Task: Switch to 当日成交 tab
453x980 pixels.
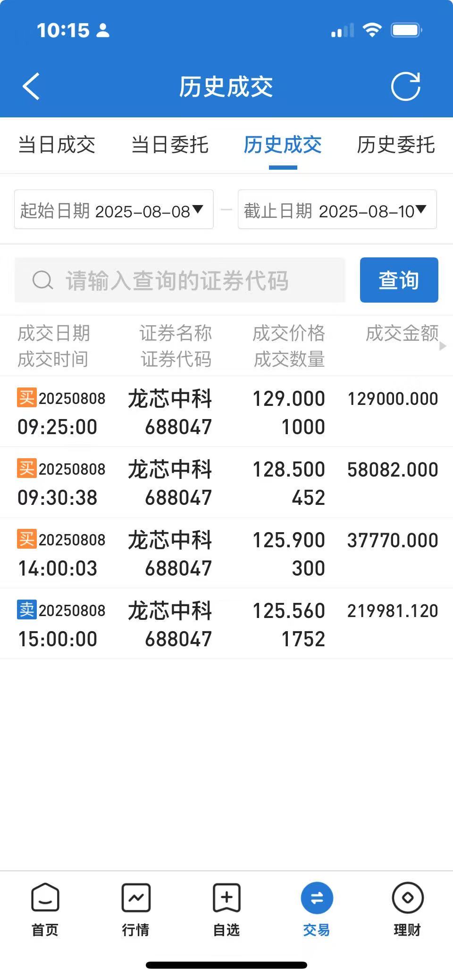Action: 57,145
